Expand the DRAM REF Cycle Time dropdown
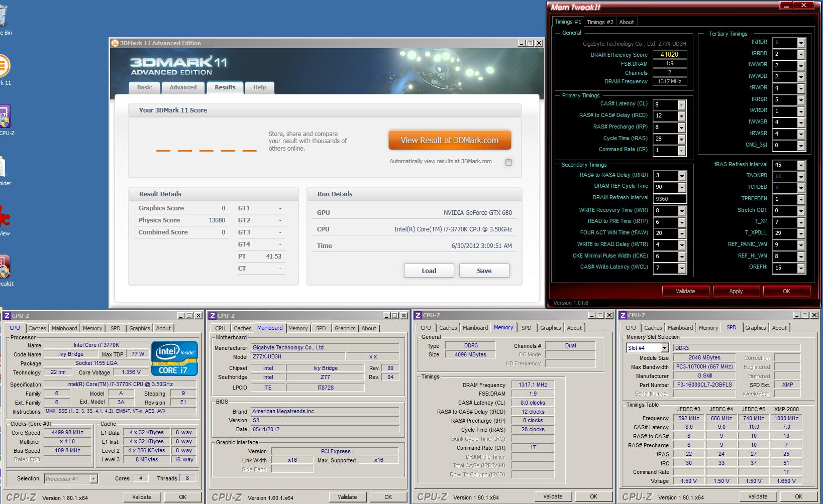The image size is (823, 504). pyautogui.click(x=682, y=188)
